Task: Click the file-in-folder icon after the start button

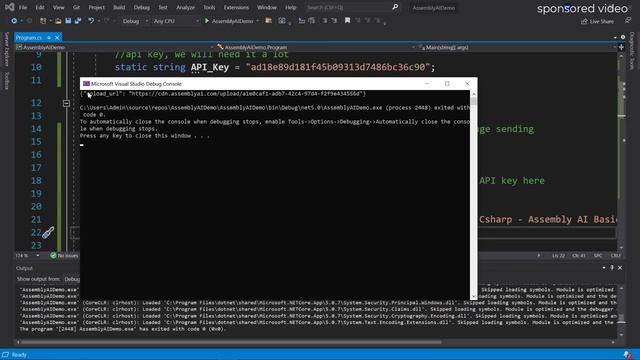Action: (269, 21)
